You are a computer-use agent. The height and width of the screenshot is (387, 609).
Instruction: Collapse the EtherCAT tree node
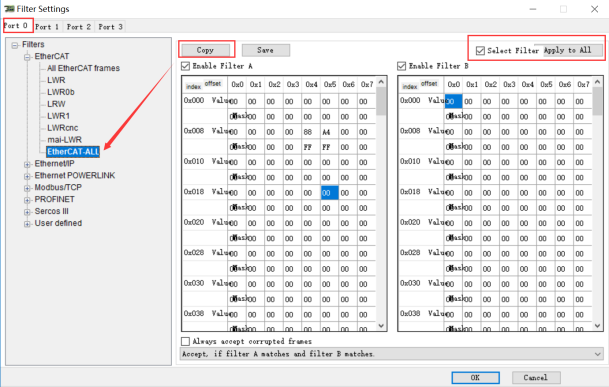[x=27, y=57]
